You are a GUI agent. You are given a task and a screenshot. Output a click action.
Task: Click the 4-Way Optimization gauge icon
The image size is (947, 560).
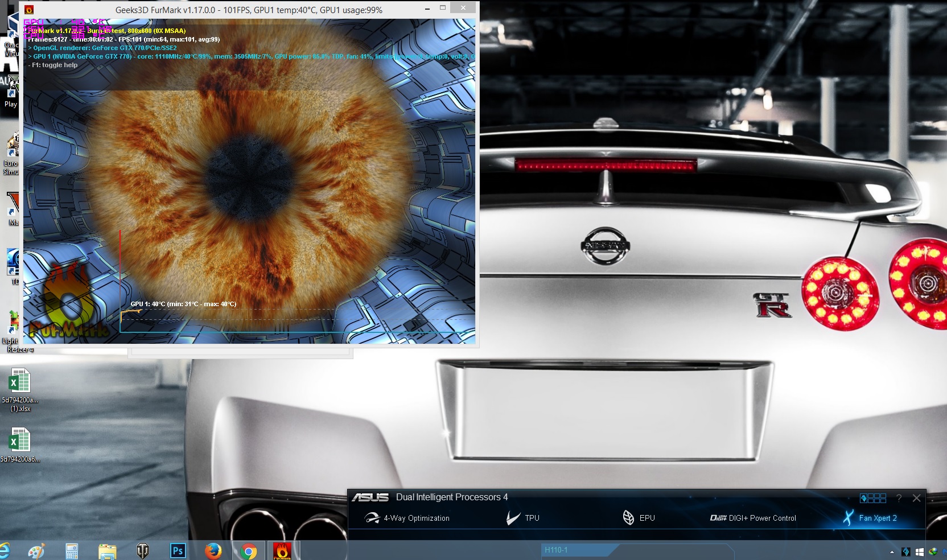372,518
